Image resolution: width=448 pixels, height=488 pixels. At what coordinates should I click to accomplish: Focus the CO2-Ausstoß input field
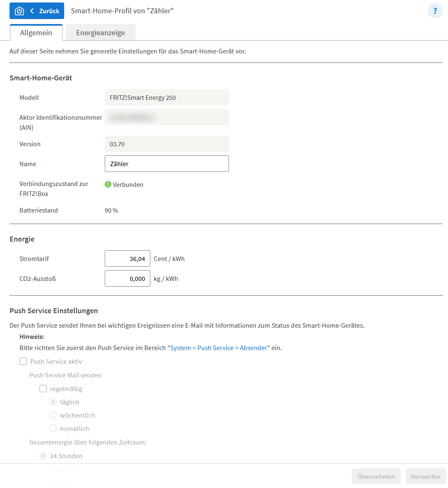(128, 278)
